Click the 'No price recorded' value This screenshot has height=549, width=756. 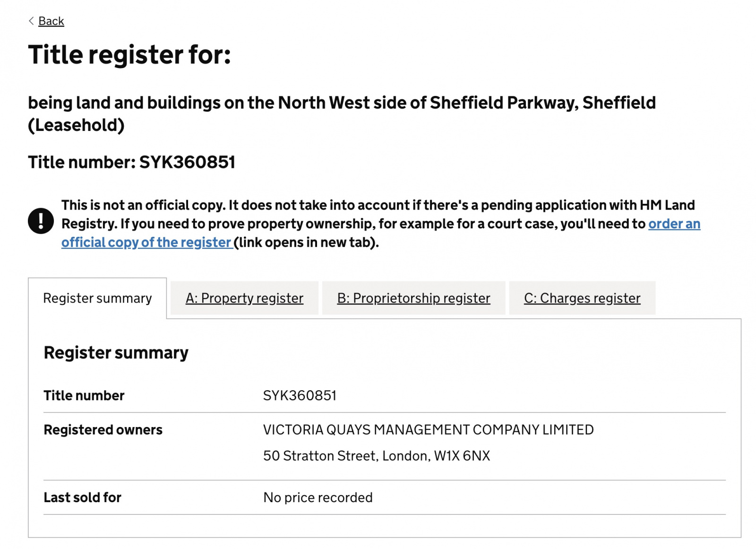coord(318,497)
